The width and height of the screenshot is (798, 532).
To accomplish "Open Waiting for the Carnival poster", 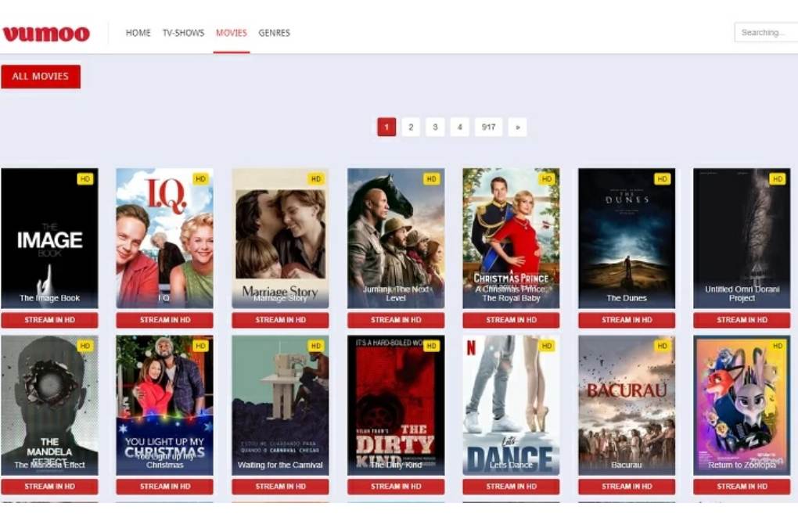I will (x=280, y=405).
